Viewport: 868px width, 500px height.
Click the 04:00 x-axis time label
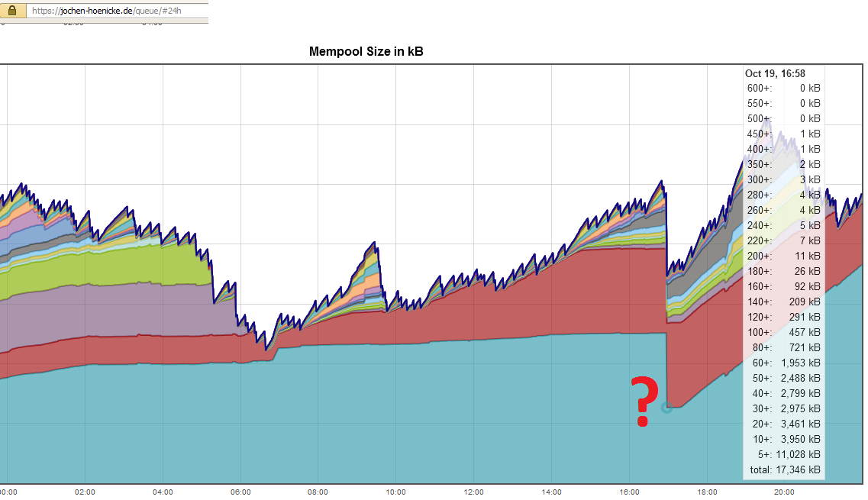pos(163,492)
